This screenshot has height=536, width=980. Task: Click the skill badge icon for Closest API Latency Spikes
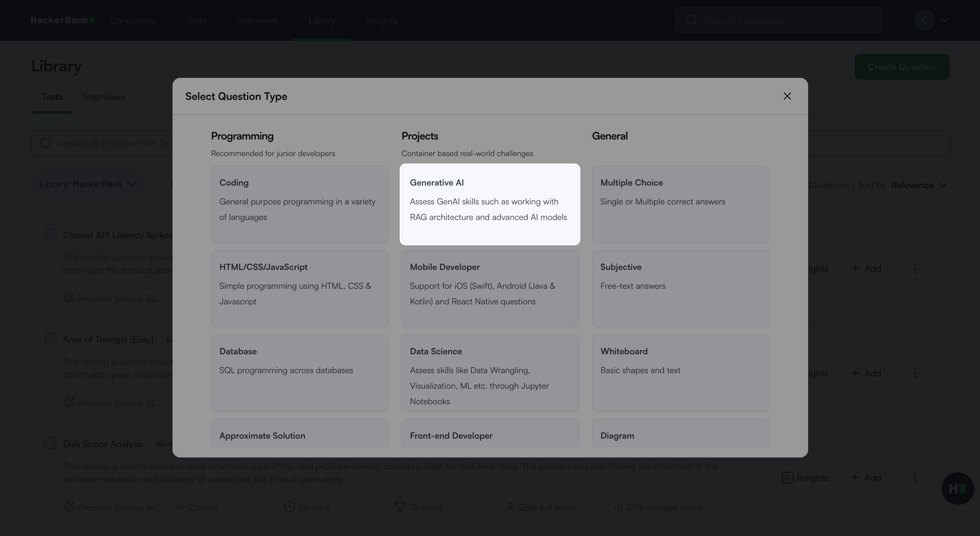tap(69, 298)
